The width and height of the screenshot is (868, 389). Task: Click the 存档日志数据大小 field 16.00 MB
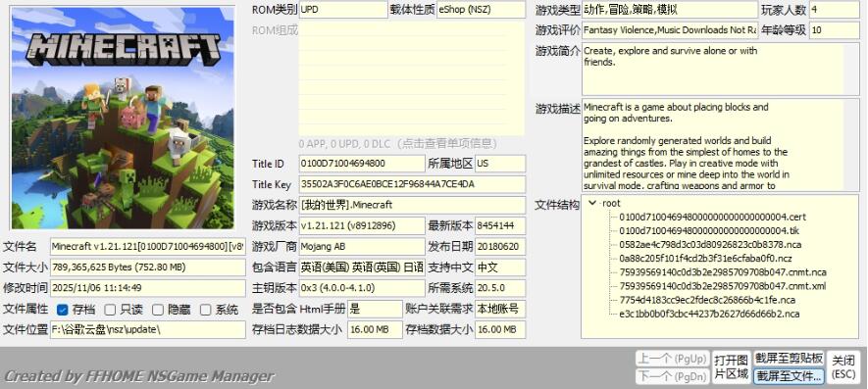click(x=375, y=329)
